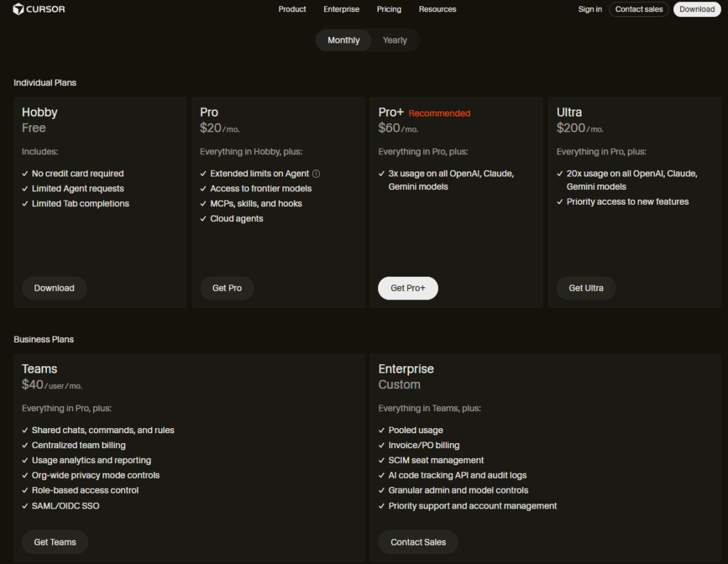The width and height of the screenshot is (728, 564).
Task: Click the checkmark beside No credit card required
Action: (25, 174)
